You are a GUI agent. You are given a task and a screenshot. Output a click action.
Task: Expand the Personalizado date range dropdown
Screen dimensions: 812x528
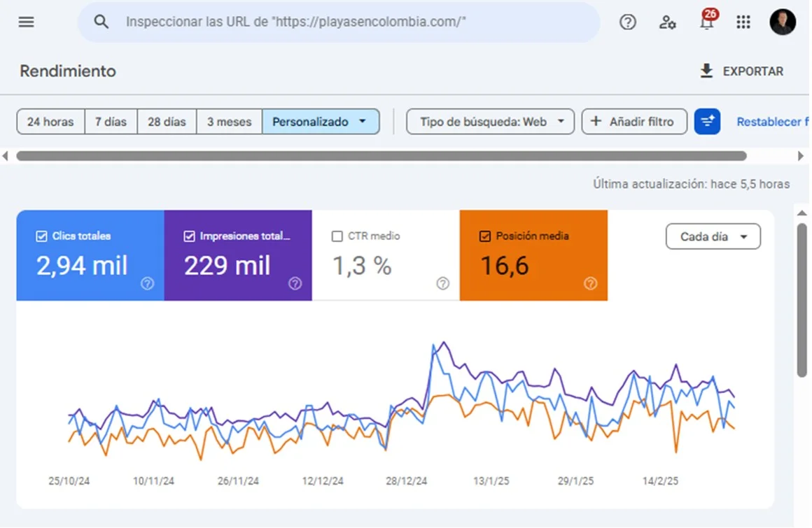point(321,122)
